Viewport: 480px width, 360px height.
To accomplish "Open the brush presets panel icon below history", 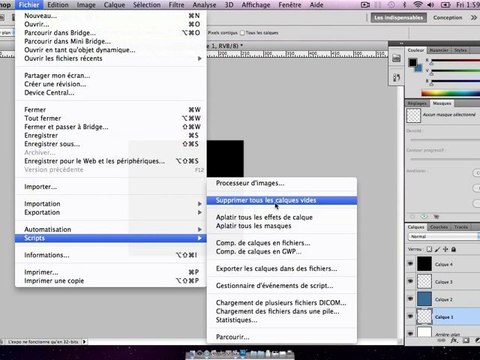I will click(x=396, y=78).
